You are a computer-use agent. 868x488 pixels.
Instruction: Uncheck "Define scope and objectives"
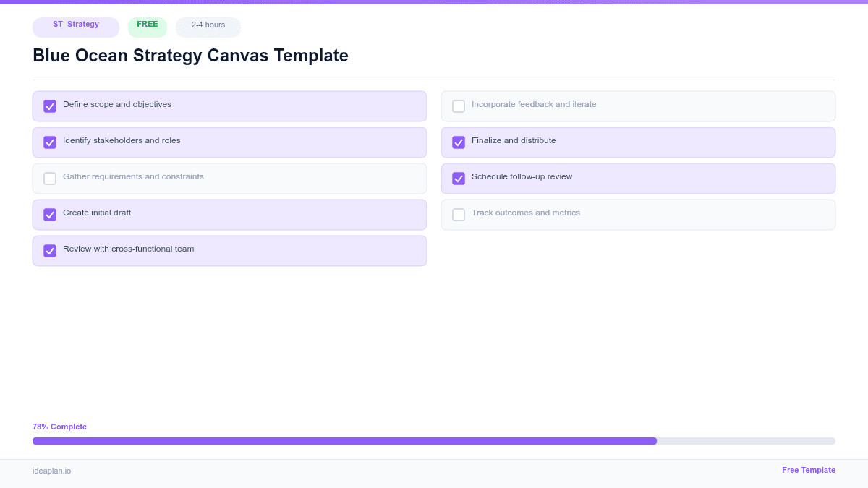49,106
